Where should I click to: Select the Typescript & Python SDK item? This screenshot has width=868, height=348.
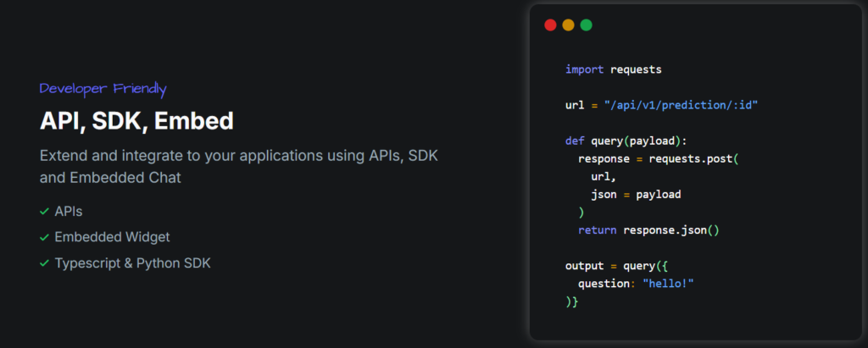coord(132,263)
